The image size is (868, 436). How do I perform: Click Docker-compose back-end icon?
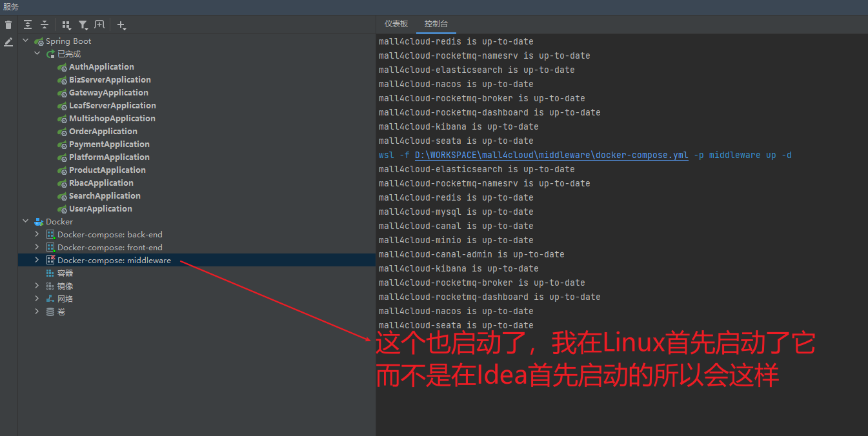50,234
